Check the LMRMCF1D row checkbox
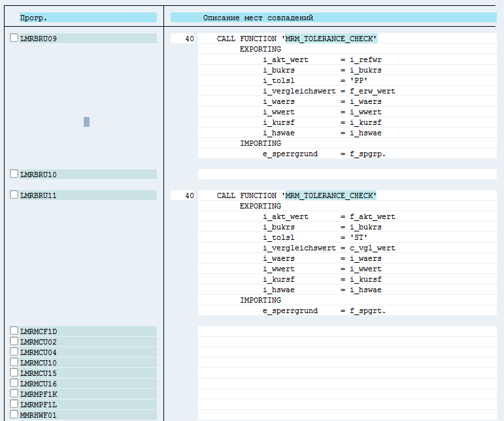The width and height of the screenshot is (504, 421). click(x=14, y=331)
